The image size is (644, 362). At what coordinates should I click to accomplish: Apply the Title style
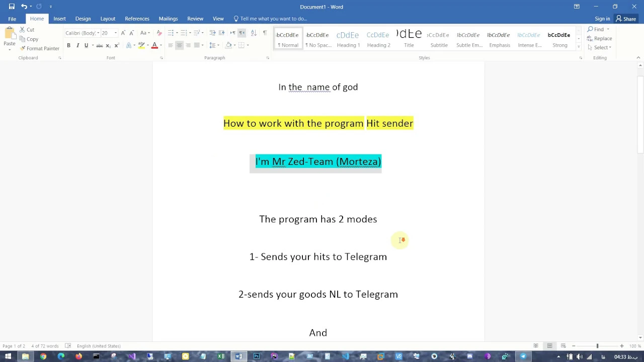coord(409,39)
